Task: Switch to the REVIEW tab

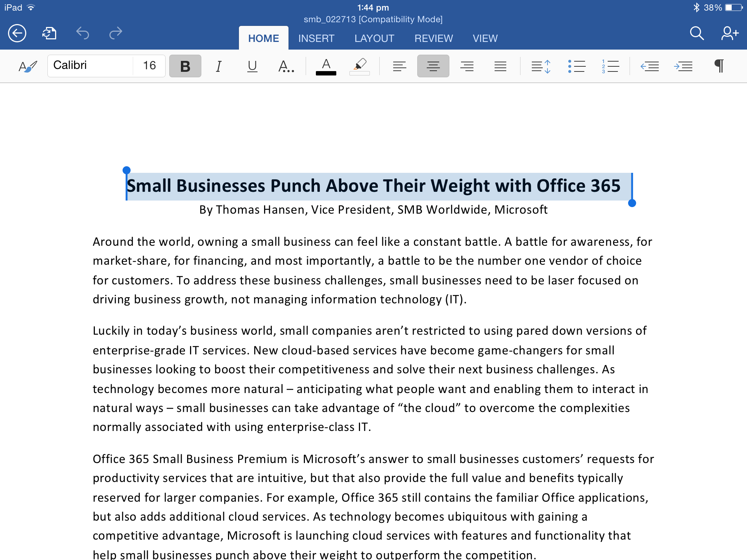Action: point(434,38)
